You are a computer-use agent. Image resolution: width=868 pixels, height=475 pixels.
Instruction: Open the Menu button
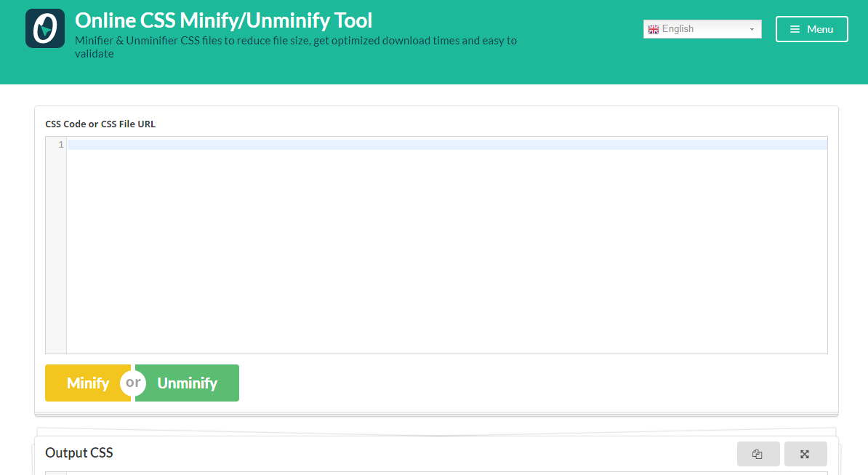pyautogui.click(x=811, y=29)
